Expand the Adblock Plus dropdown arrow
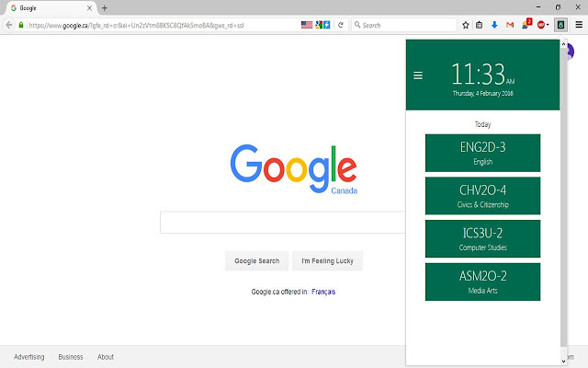Image resolution: width=588 pixels, height=368 pixels. [x=548, y=25]
